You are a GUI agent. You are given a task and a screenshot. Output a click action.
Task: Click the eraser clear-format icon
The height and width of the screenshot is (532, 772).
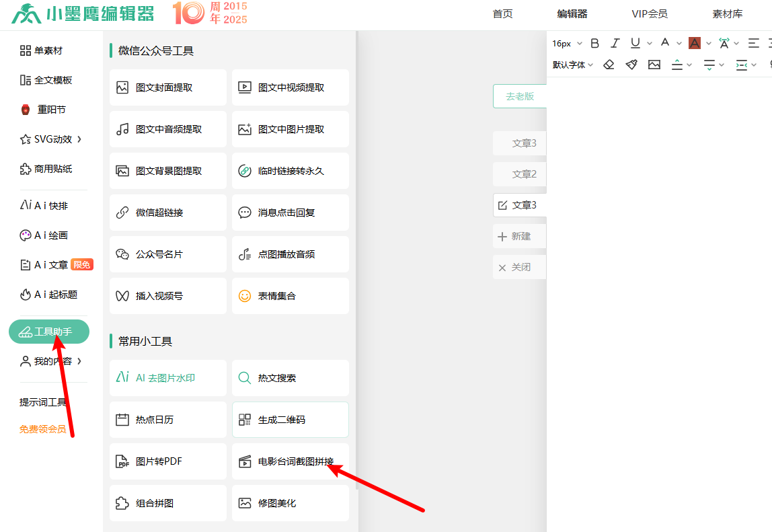tap(609, 65)
